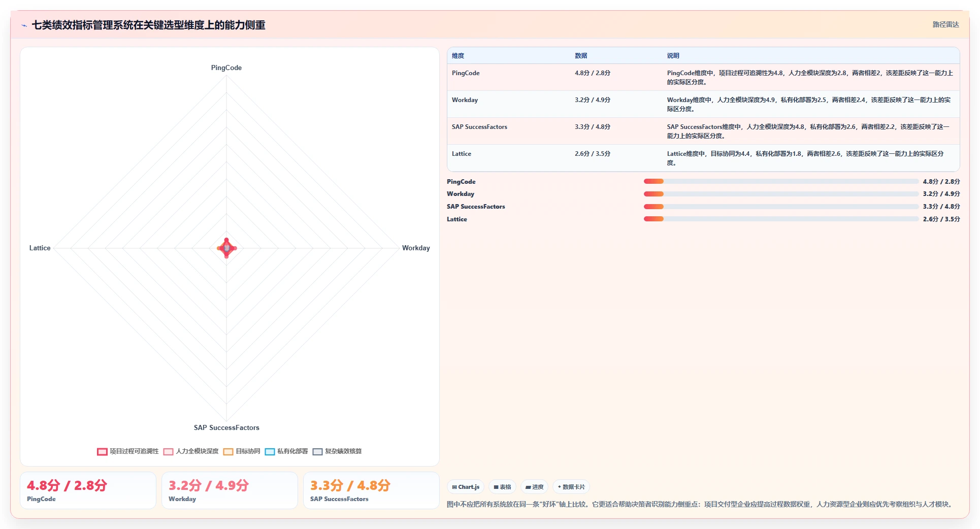Screen dimensions: 980x529
Task: Select the 进度 tag chip
Action: [534, 487]
